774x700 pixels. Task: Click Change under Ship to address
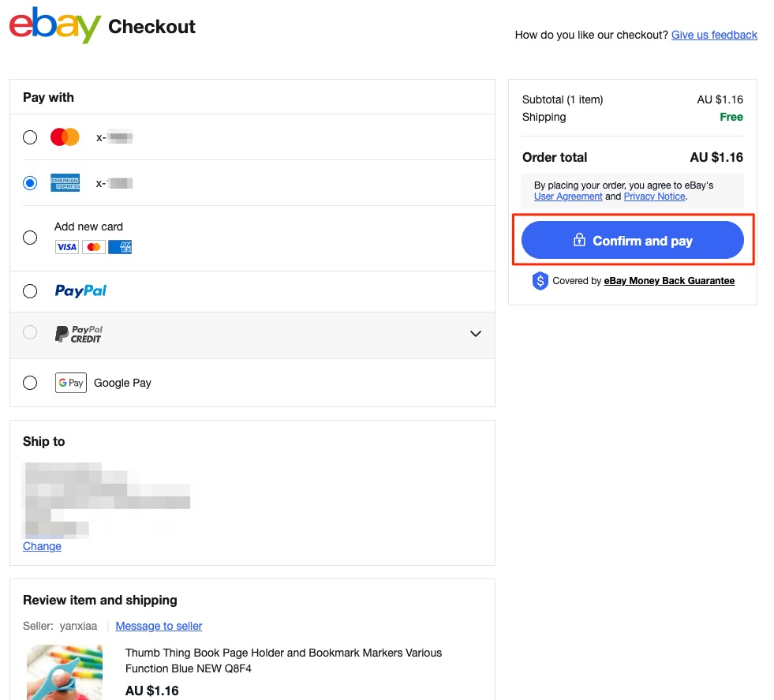(x=42, y=546)
